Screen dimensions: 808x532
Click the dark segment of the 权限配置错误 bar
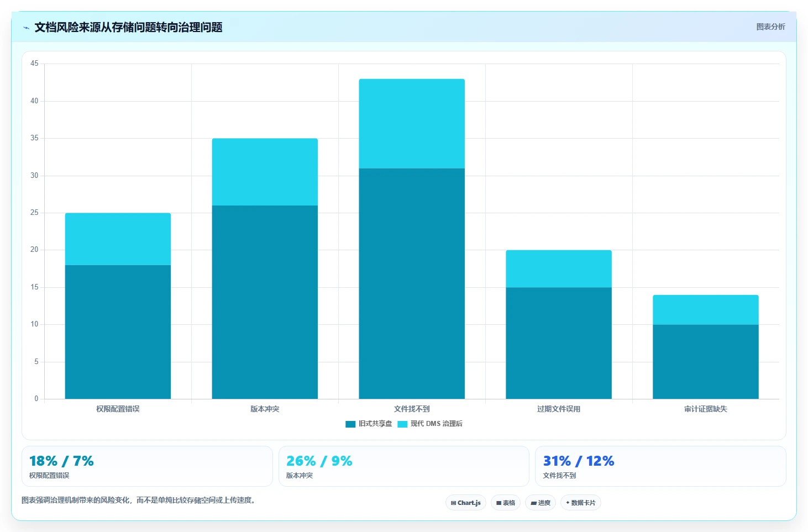pyautogui.click(x=118, y=332)
